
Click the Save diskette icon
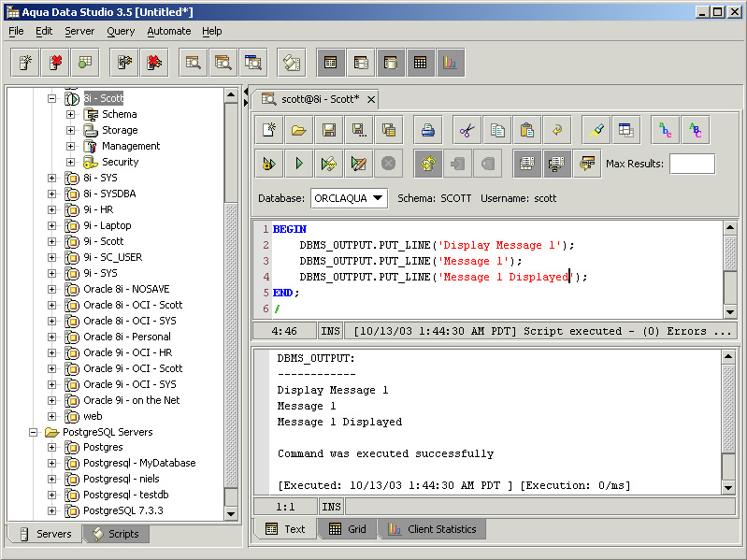coord(329,130)
